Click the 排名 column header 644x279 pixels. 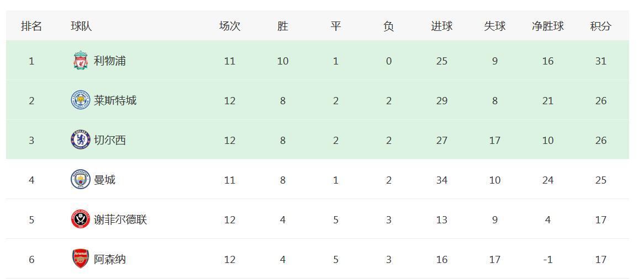[x=31, y=26]
